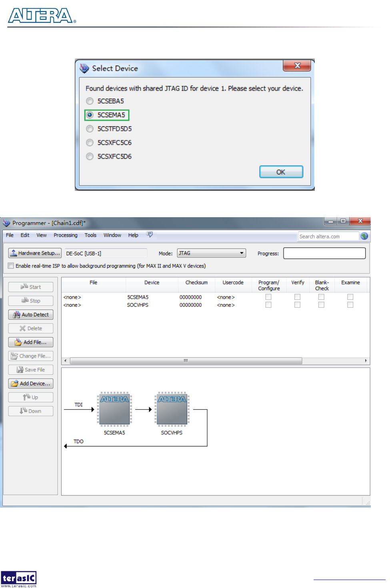This screenshot has height=588, width=390.
Task: Tick Program/Configure for 5CSEMA5
Action: 268,297
